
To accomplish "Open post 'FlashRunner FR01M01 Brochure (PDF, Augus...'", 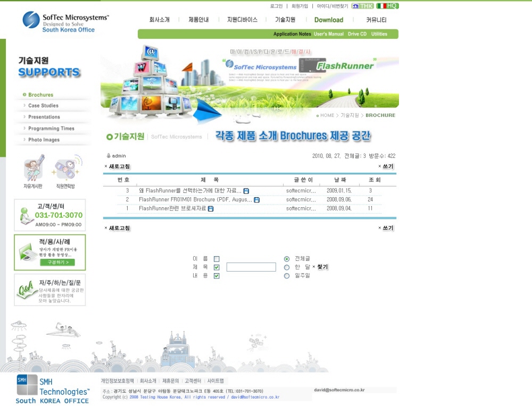I will (195, 200).
